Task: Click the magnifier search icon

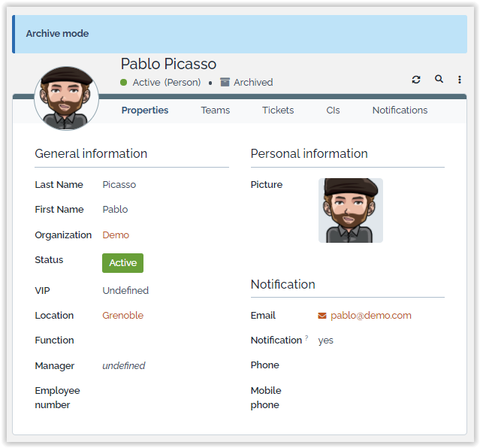Action: tap(439, 79)
